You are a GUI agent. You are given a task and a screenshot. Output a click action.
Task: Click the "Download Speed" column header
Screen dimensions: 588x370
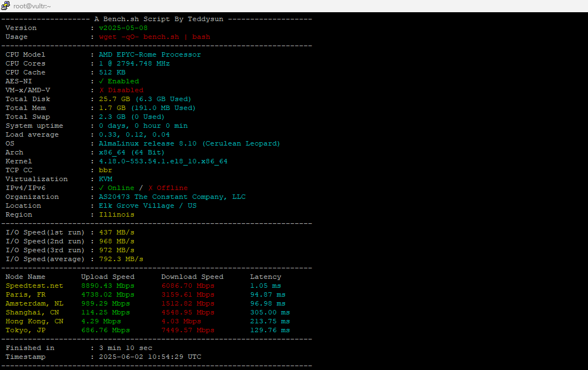click(x=192, y=277)
